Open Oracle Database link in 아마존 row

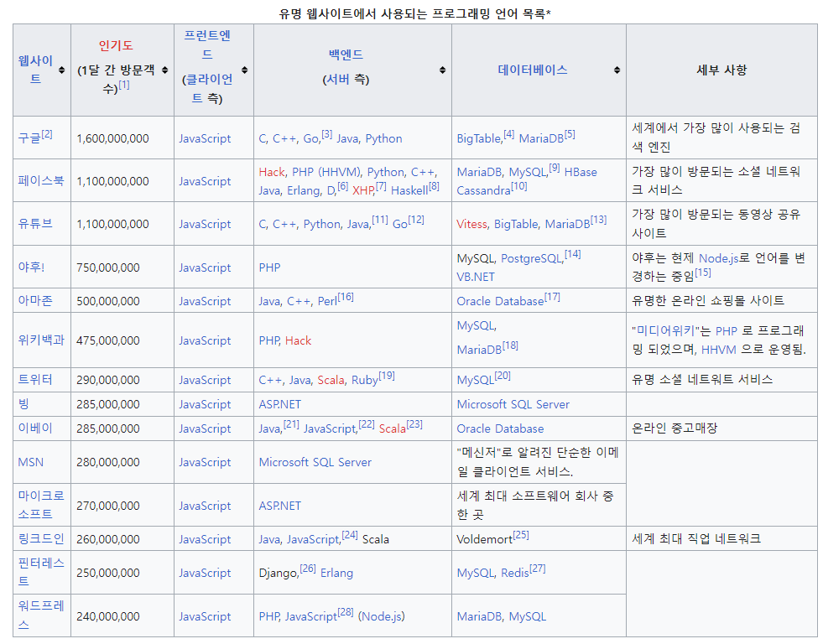coord(500,301)
